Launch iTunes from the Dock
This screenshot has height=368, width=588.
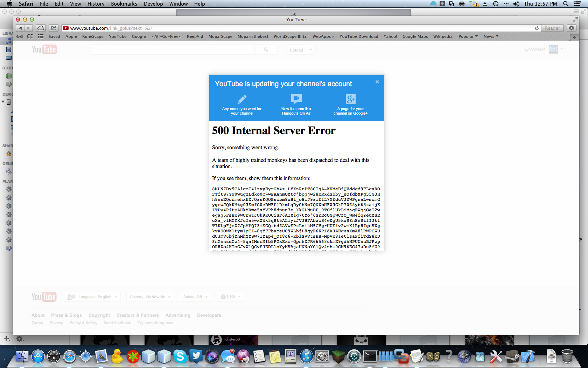pos(306,356)
